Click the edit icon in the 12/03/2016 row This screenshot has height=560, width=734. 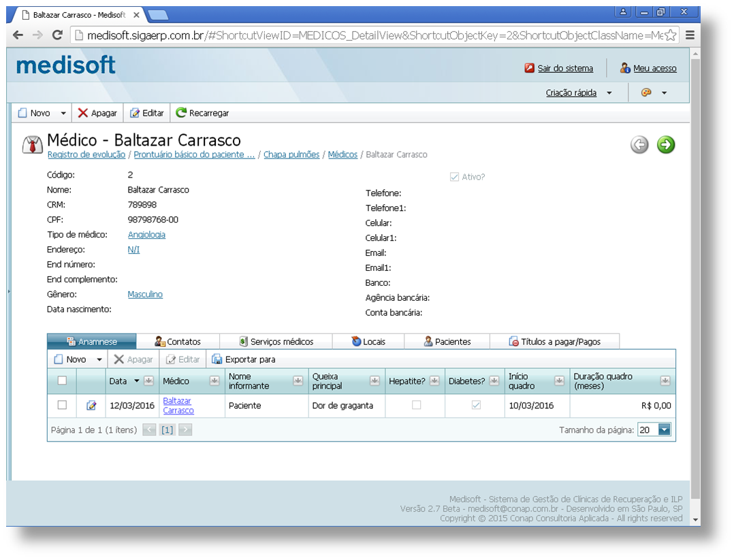pos(91,406)
